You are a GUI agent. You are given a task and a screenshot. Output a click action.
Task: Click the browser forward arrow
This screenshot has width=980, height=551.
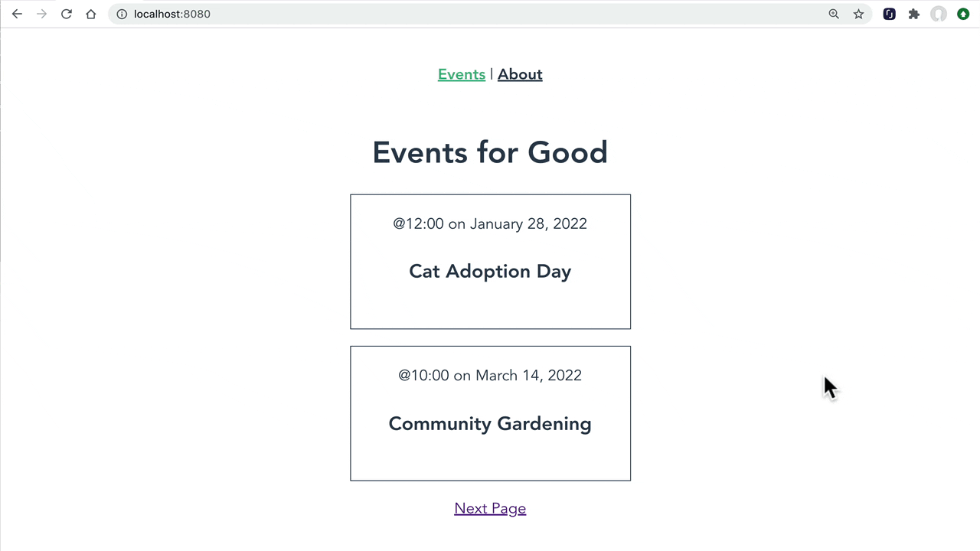(41, 14)
